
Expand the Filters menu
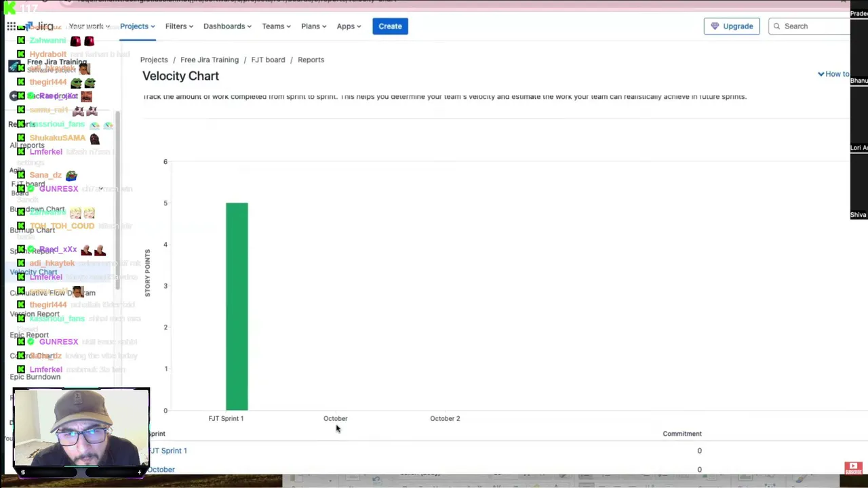[x=179, y=26]
